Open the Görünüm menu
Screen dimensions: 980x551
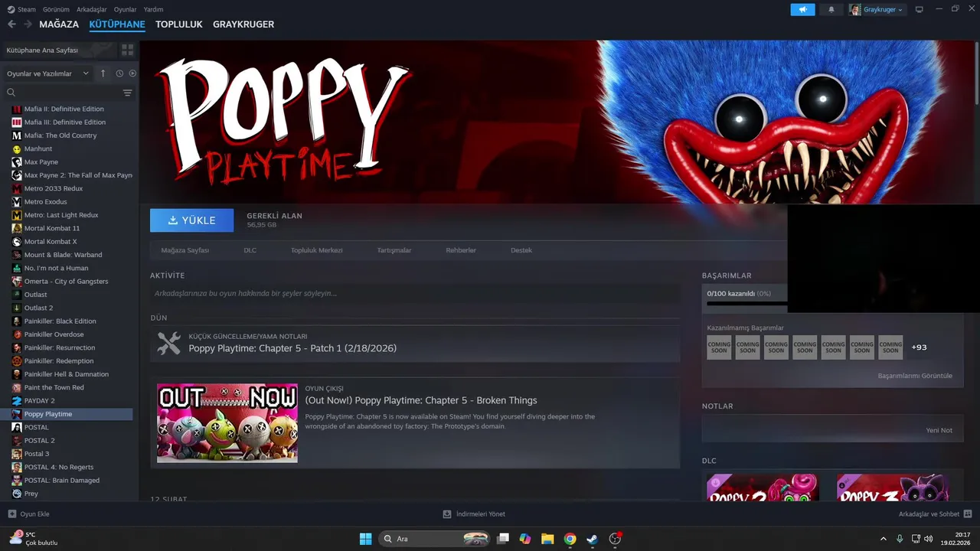pos(56,9)
